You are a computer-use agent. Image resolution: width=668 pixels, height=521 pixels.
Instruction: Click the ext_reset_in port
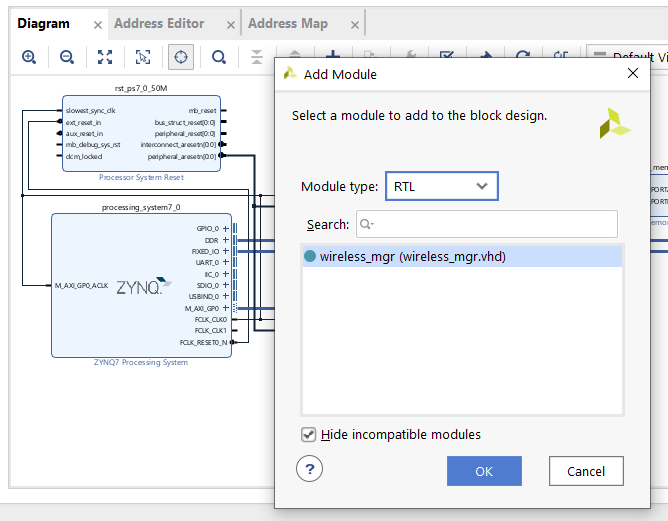[83, 123]
